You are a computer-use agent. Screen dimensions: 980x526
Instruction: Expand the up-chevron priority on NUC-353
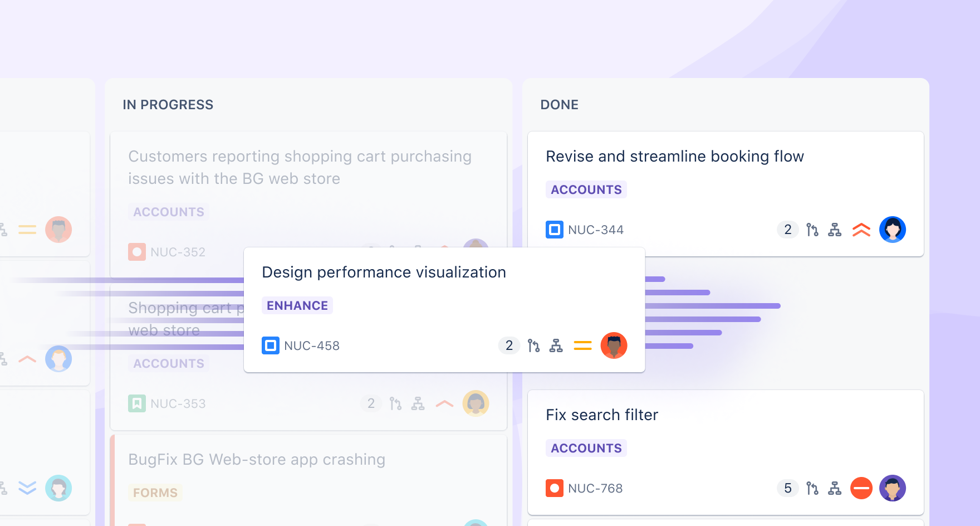point(444,403)
